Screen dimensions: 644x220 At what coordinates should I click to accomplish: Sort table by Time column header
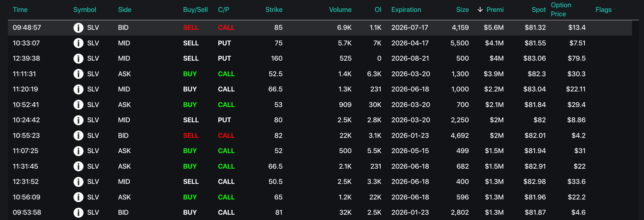tap(20, 10)
